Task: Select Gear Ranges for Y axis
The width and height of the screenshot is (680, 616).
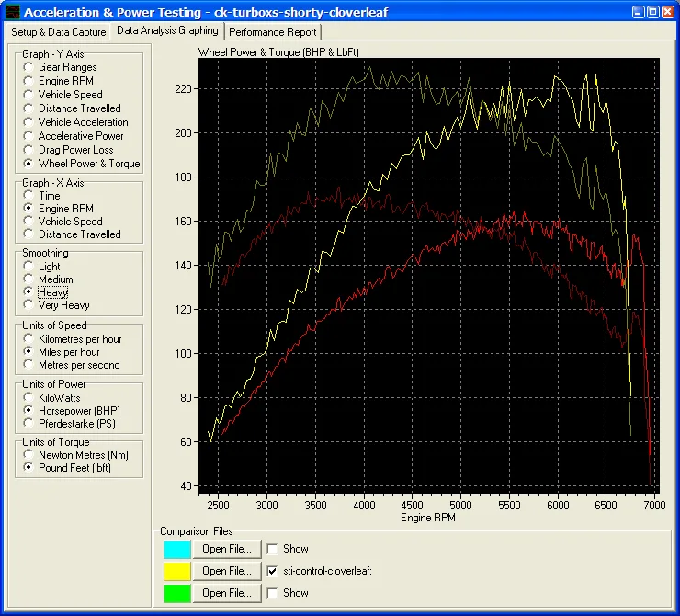Action: (x=30, y=67)
